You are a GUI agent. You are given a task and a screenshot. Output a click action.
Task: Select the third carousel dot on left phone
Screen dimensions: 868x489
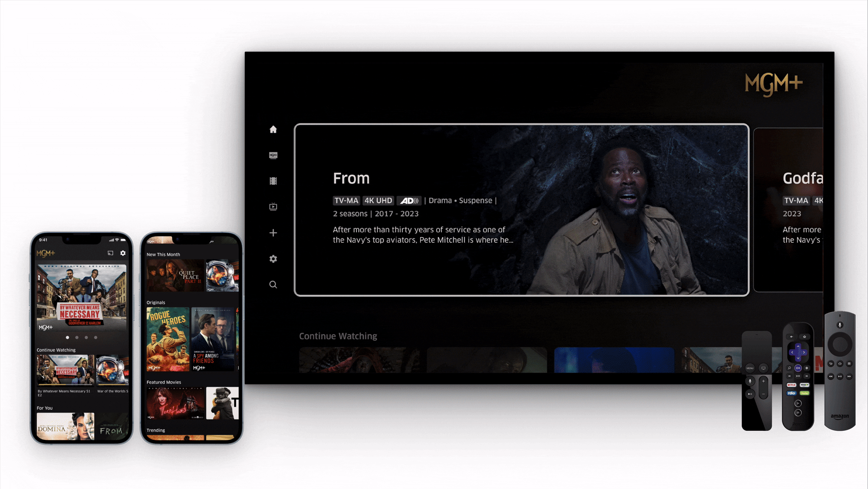tap(86, 337)
